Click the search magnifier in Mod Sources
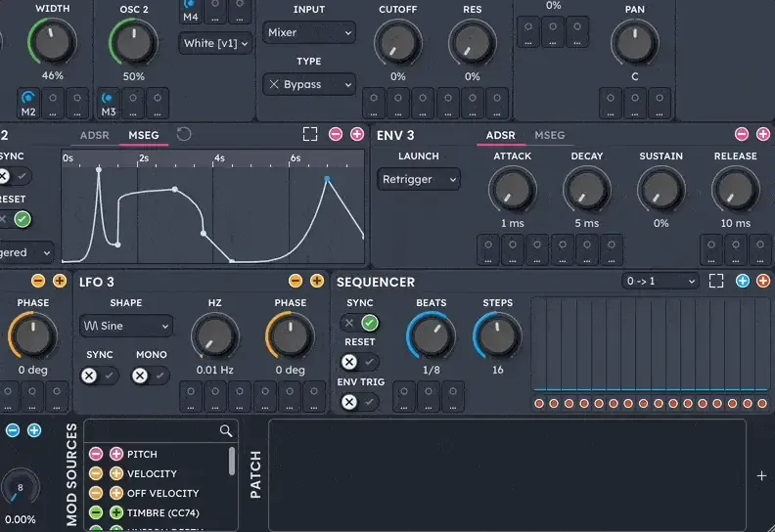 click(226, 430)
